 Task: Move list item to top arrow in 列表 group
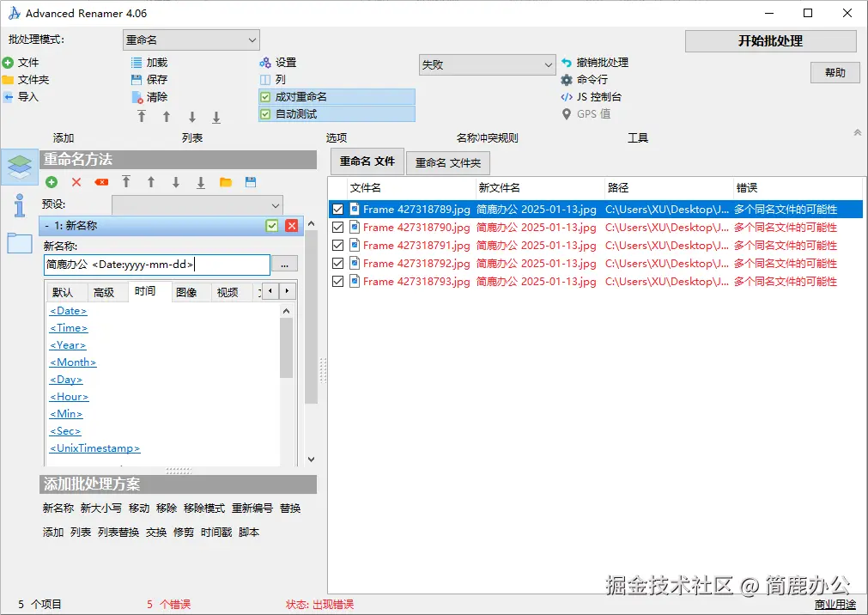[142, 116]
